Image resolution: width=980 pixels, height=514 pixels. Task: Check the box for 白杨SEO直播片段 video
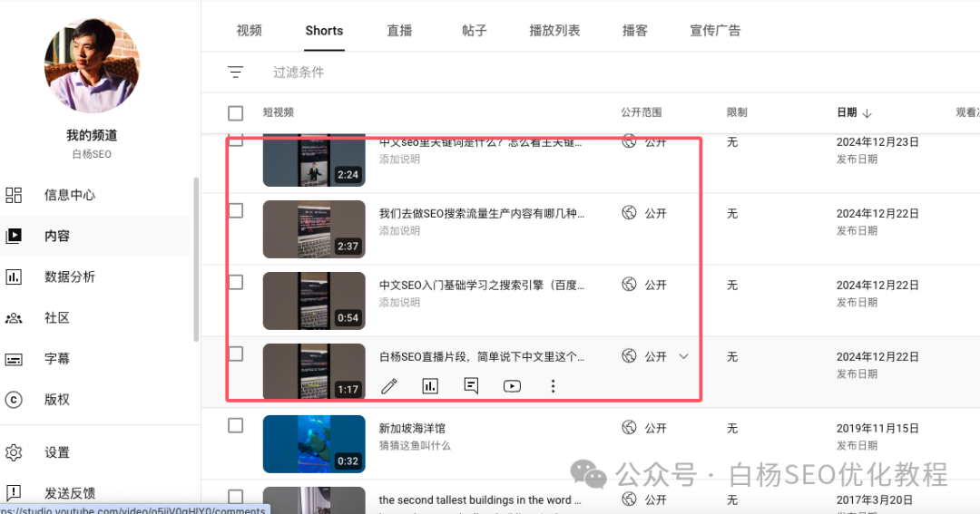coord(236,354)
